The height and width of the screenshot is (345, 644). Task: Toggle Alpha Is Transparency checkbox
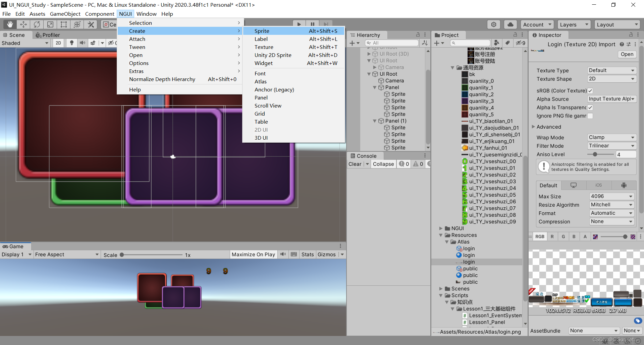[590, 108]
